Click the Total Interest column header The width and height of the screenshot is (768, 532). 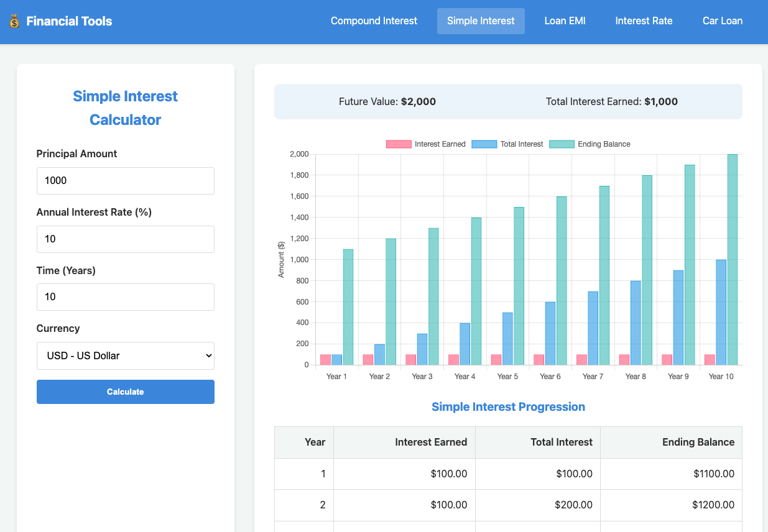tap(538, 443)
